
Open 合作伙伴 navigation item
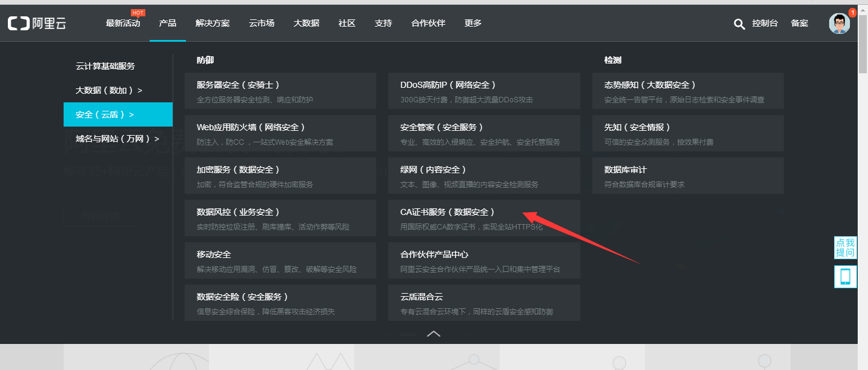(x=428, y=23)
